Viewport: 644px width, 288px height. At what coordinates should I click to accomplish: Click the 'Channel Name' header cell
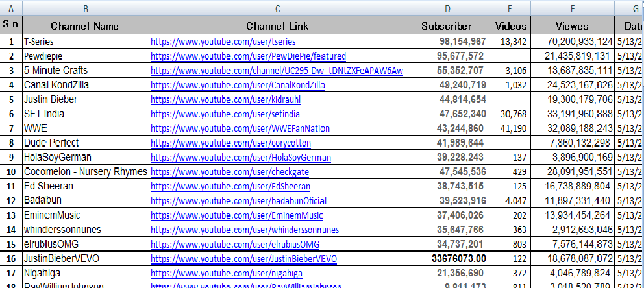[86, 25]
